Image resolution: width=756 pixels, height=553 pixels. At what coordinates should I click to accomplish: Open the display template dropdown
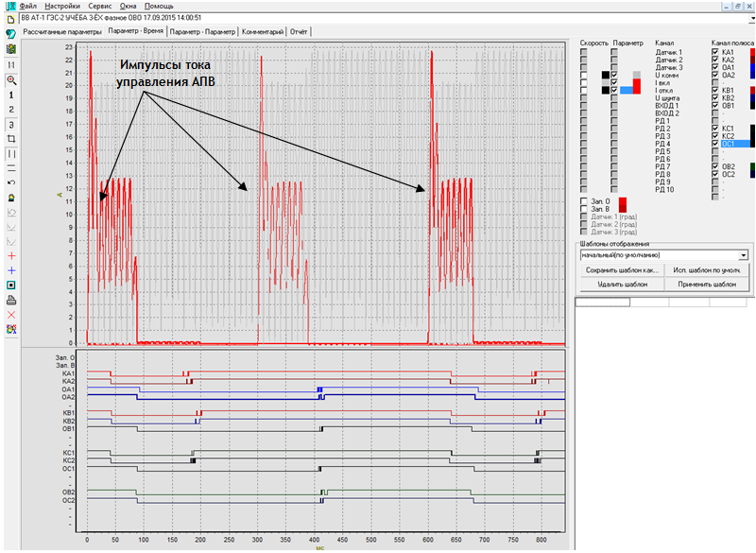tap(744, 255)
